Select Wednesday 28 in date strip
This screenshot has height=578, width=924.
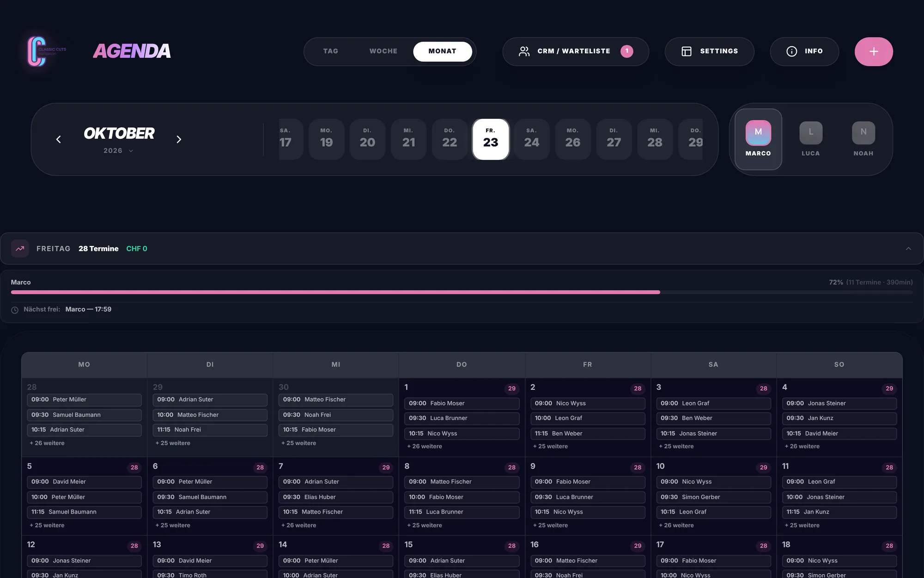coord(655,139)
